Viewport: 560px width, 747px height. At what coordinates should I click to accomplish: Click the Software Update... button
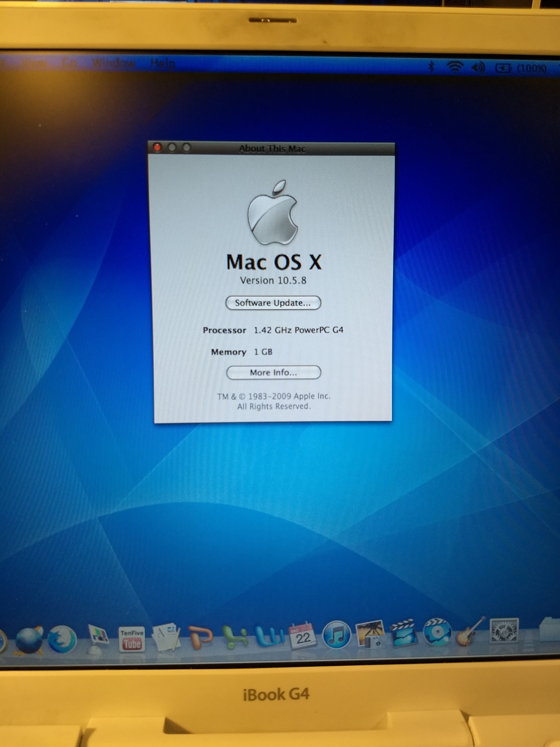(273, 303)
